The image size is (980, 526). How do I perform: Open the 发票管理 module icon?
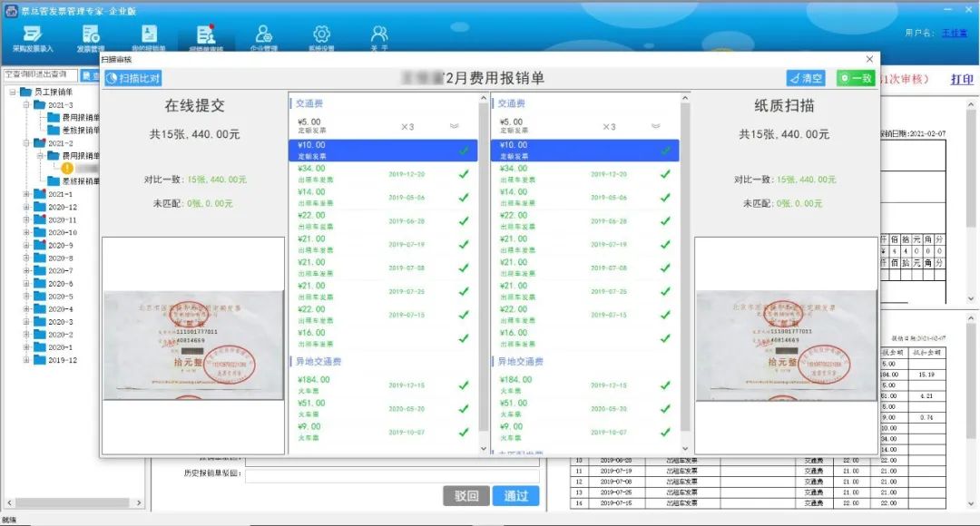click(91, 36)
